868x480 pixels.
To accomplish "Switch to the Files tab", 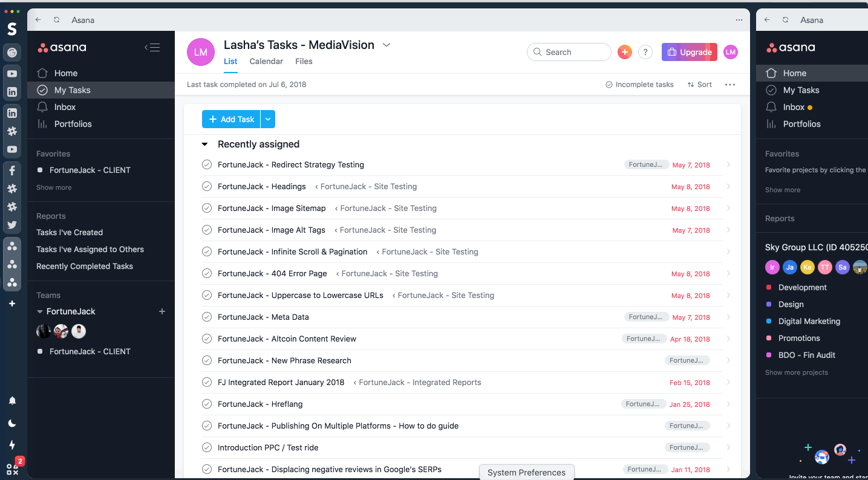I will click(304, 61).
